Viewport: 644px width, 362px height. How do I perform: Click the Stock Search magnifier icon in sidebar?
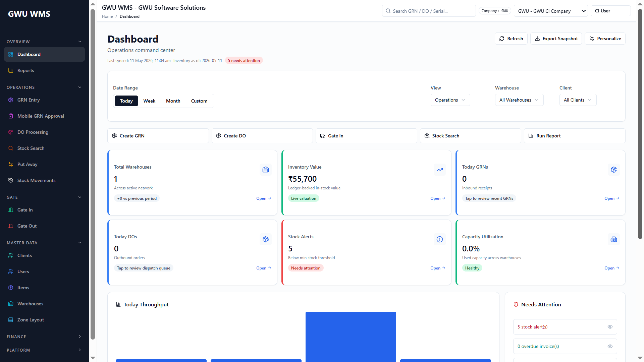tap(11, 148)
